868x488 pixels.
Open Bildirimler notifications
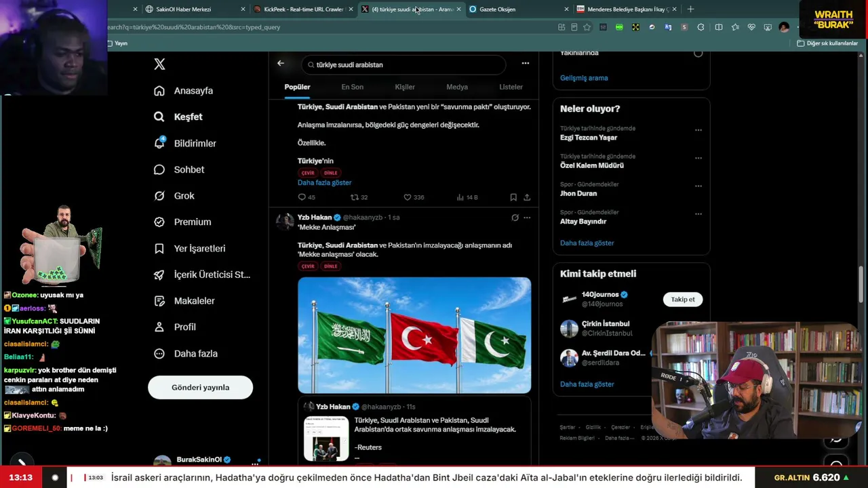[x=185, y=143]
